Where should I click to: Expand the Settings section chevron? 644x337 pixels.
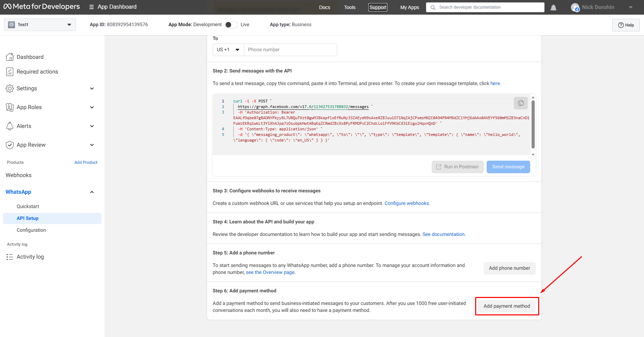(92, 89)
